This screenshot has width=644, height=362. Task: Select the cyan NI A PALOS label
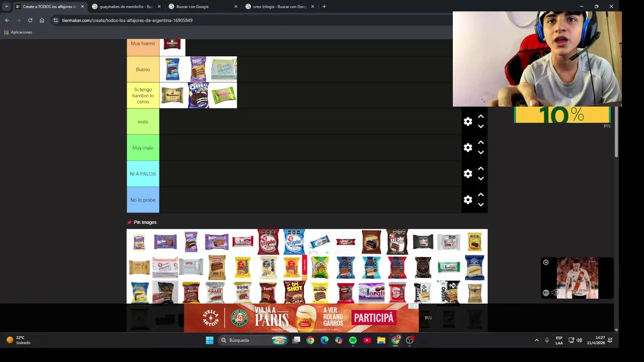(x=143, y=174)
